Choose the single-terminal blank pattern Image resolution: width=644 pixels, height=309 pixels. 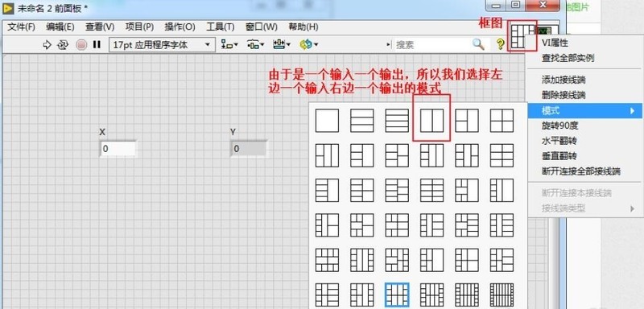coord(327,120)
